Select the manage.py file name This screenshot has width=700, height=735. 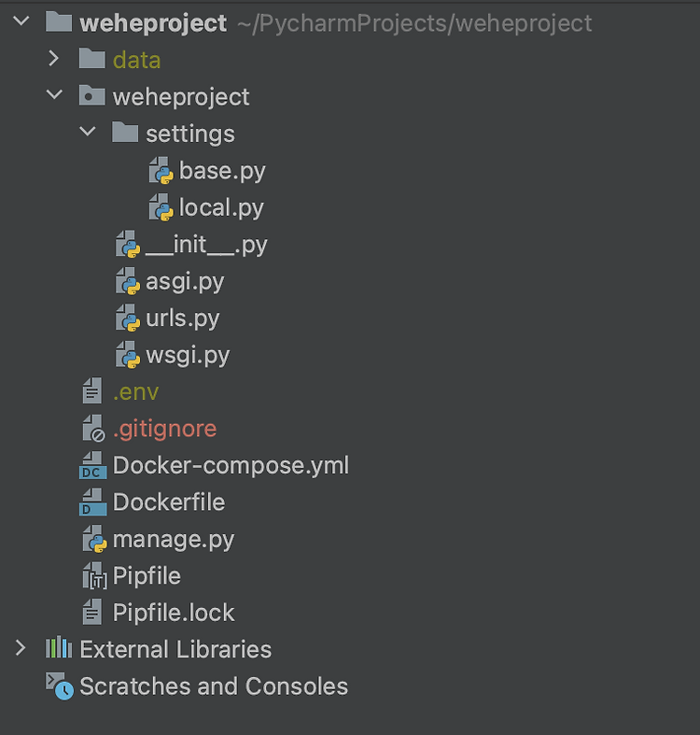click(x=174, y=540)
